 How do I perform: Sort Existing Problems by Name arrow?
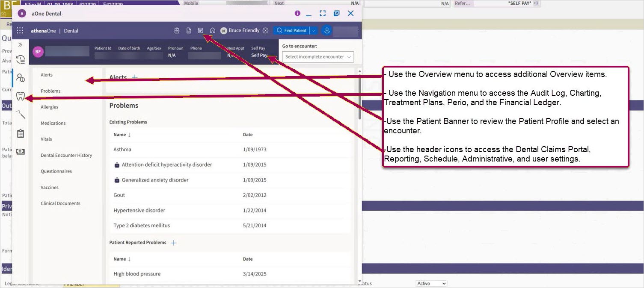pos(130,135)
